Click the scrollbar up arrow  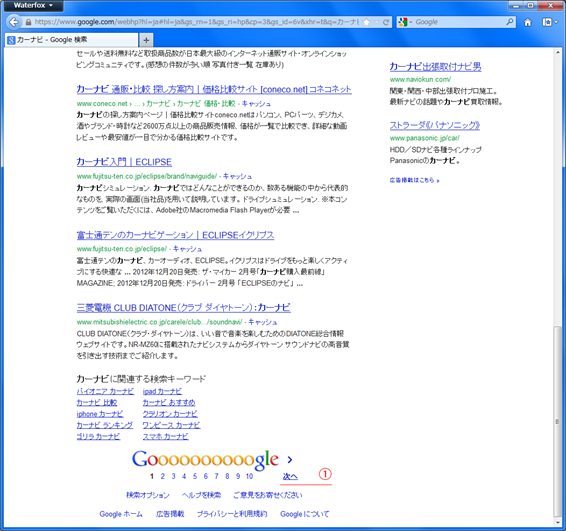click(558, 53)
